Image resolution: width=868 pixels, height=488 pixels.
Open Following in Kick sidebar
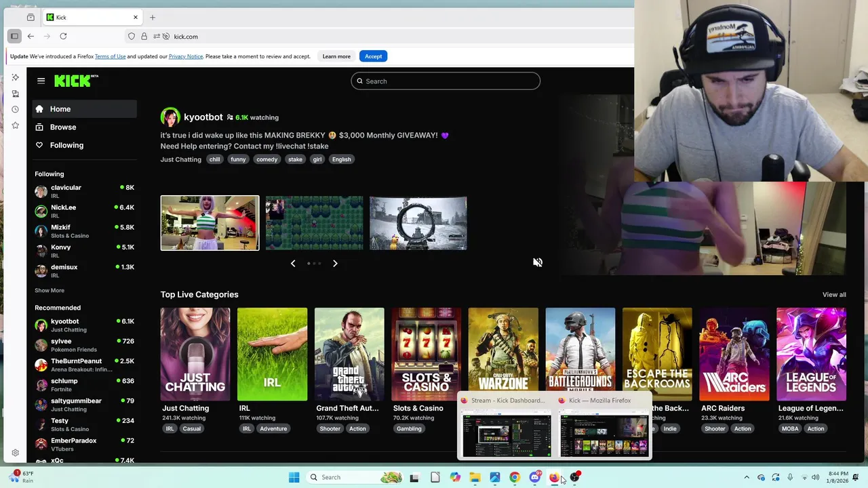(x=84, y=145)
